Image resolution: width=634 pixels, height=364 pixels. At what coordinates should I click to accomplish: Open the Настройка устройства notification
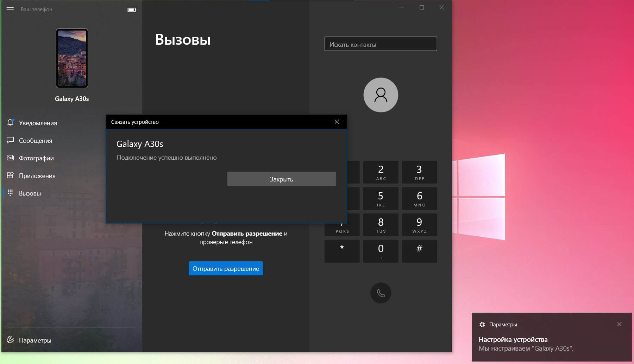tap(552, 337)
